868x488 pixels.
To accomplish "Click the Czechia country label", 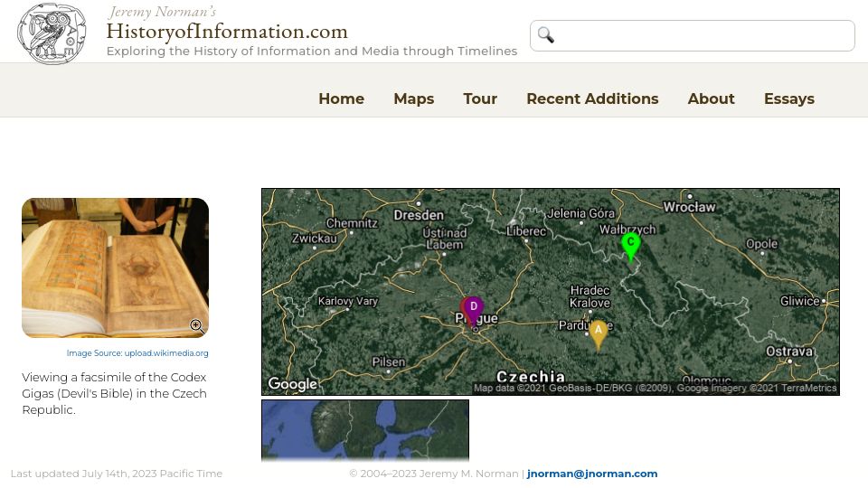I will tap(531, 377).
